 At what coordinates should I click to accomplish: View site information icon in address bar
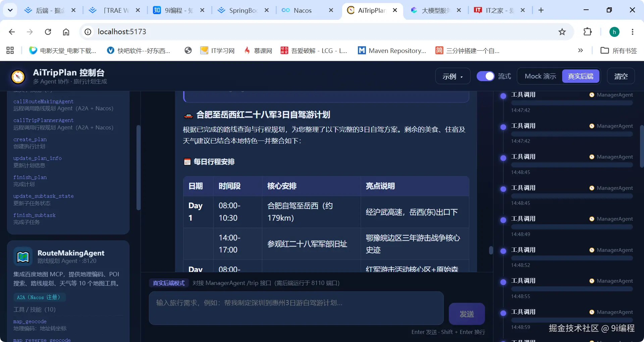tap(88, 32)
